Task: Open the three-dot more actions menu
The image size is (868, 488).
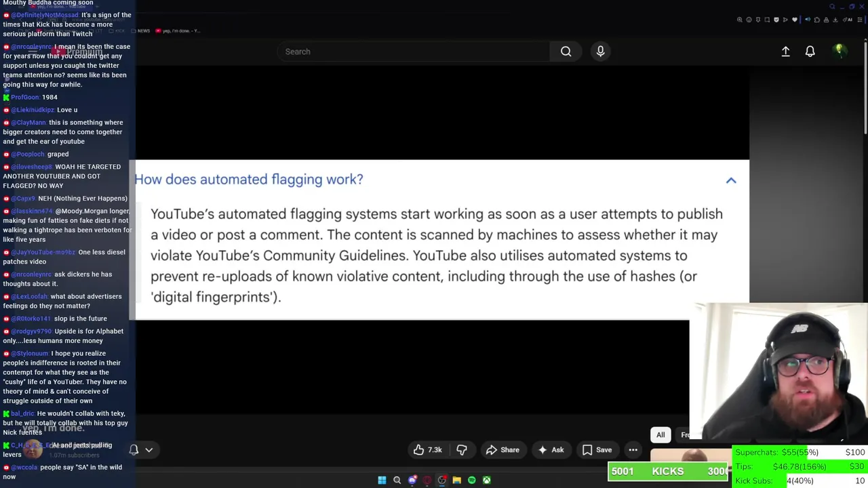Action: 633,450
